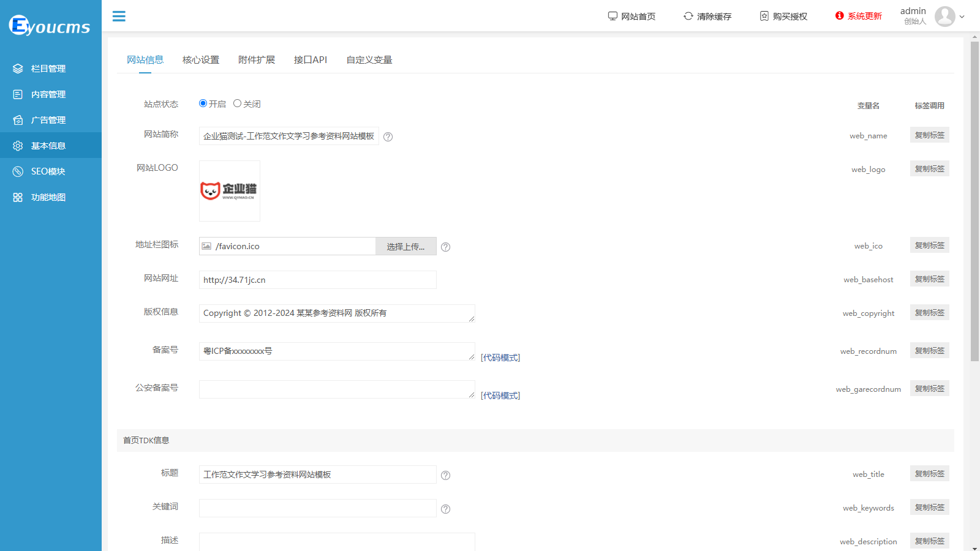Click 选择上传 button for favicon
980x551 pixels.
pos(405,246)
